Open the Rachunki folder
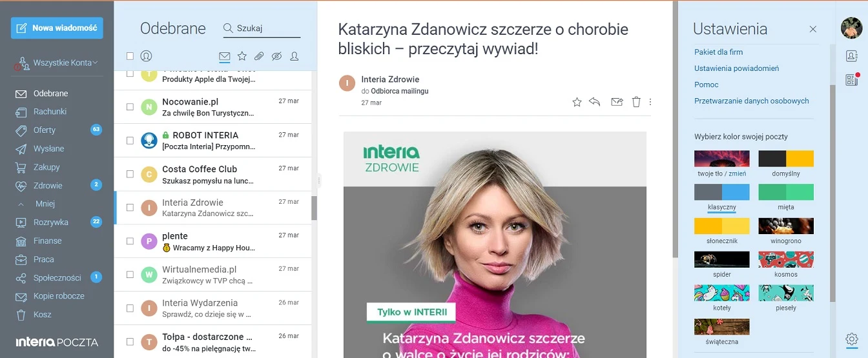This screenshot has height=358, width=868. 50,112
